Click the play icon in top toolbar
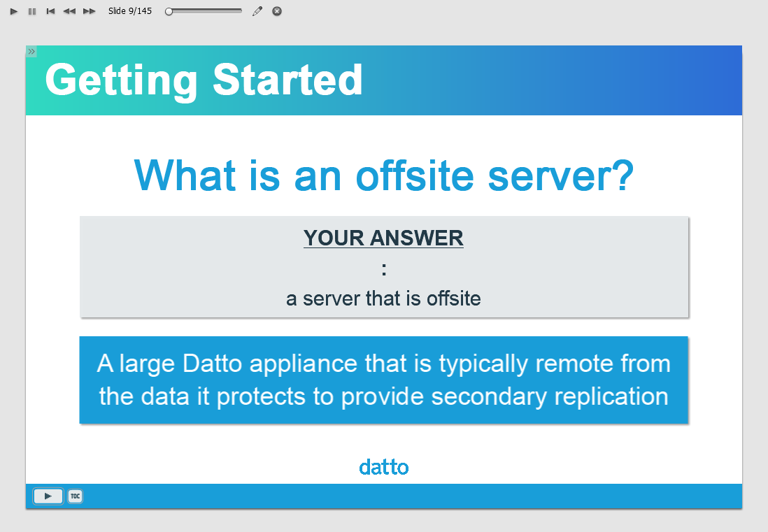This screenshot has height=532, width=768. 14,11
